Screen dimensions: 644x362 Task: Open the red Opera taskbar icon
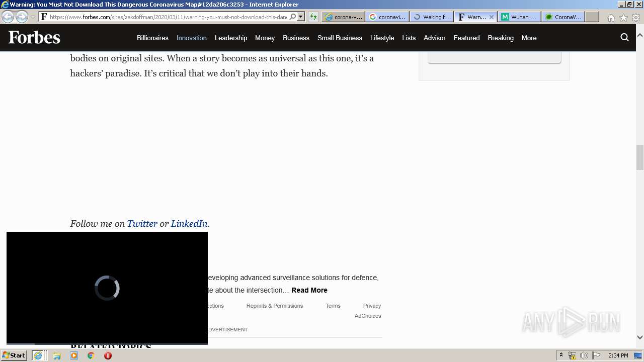click(x=108, y=355)
